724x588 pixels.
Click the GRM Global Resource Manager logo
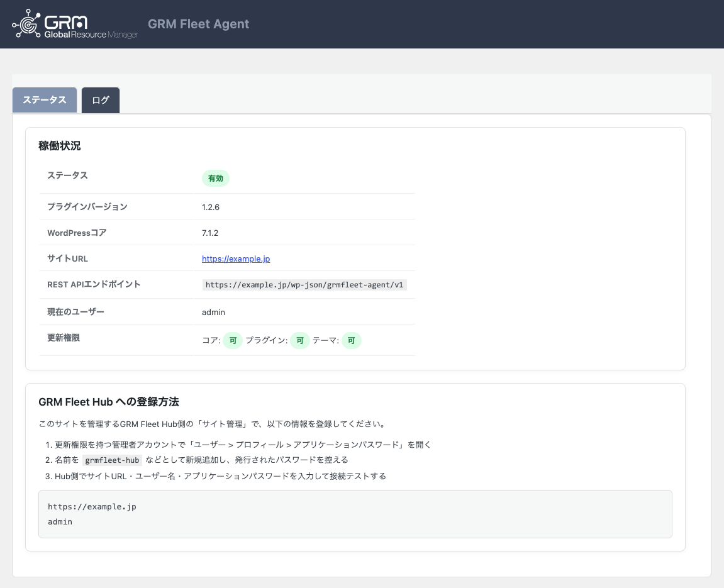tap(75, 24)
